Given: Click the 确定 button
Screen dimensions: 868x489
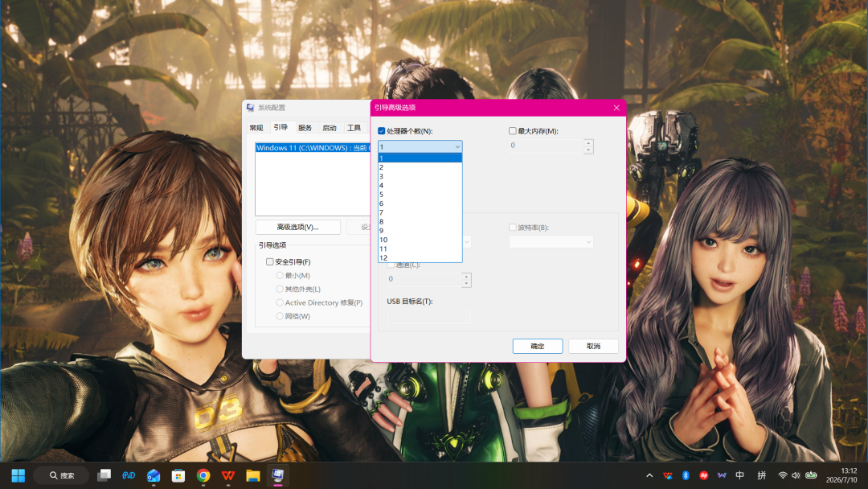Looking at the screenshot, I should click(x=538, y=346).
